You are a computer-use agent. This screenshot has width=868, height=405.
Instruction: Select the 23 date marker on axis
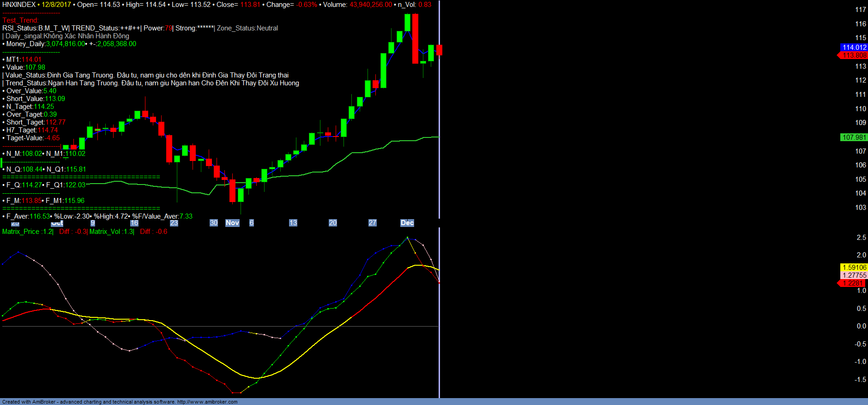click(174, 223)
